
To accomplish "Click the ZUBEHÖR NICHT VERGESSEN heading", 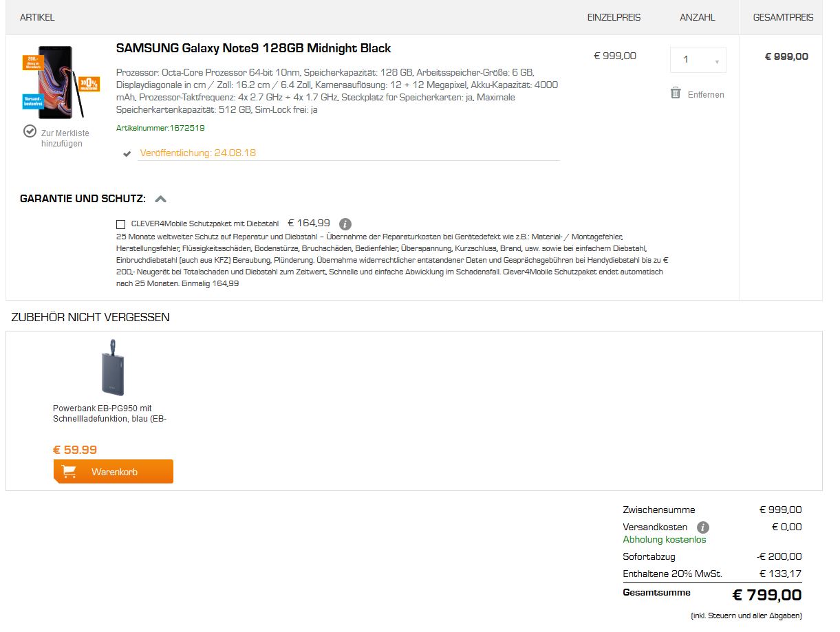I will (x=91, y=317).
